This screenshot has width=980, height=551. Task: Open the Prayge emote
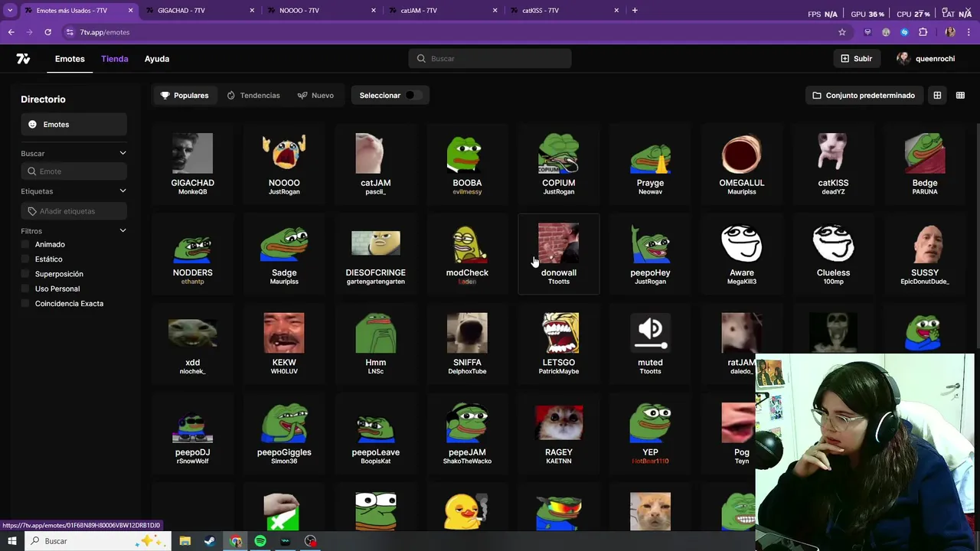pyautogui.click(x=650, y=164)
